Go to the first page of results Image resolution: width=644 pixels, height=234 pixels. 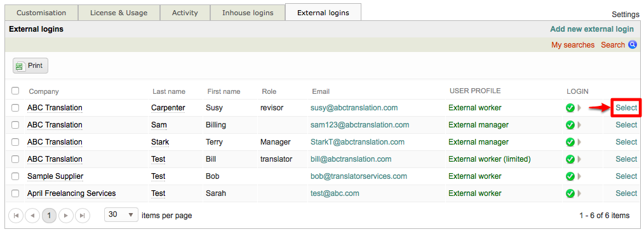pyautogui.click(x=16, y=215)
